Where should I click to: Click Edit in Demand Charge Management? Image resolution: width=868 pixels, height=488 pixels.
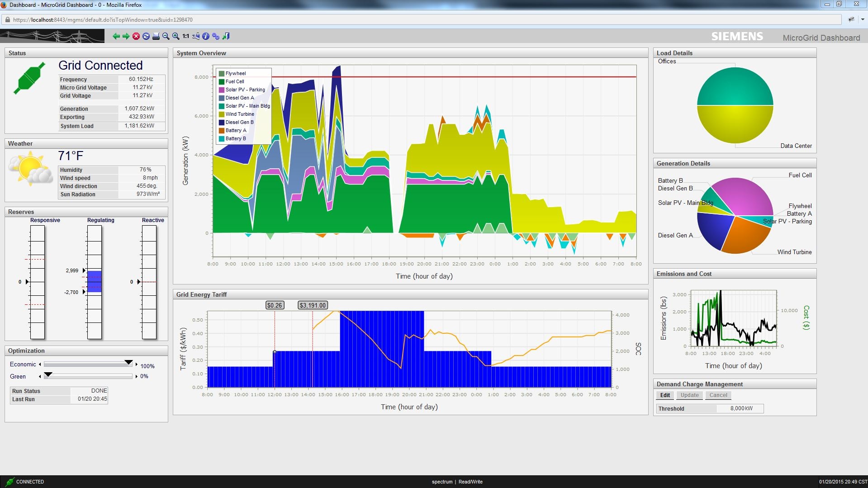point(665,395)
